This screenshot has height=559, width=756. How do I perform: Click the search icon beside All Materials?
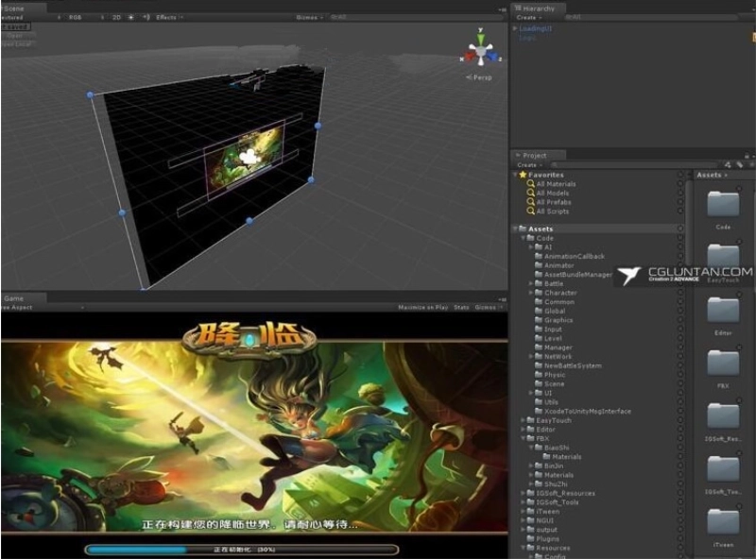click(x=531, y=183)
